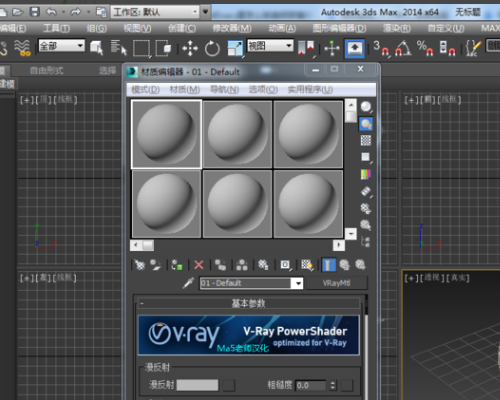Assign material to selection
500x400 pixels.
click(x=177, y=265)
